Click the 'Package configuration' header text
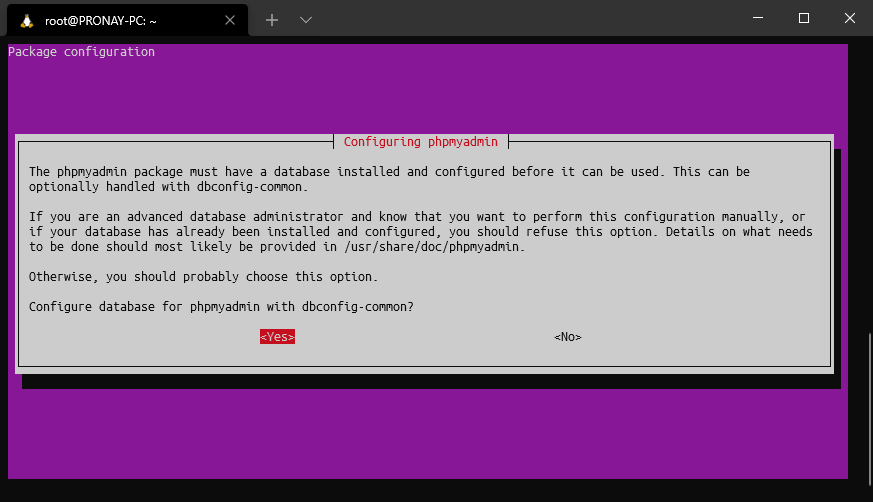This screenshot has width=873, height=502. click(81, 52)
